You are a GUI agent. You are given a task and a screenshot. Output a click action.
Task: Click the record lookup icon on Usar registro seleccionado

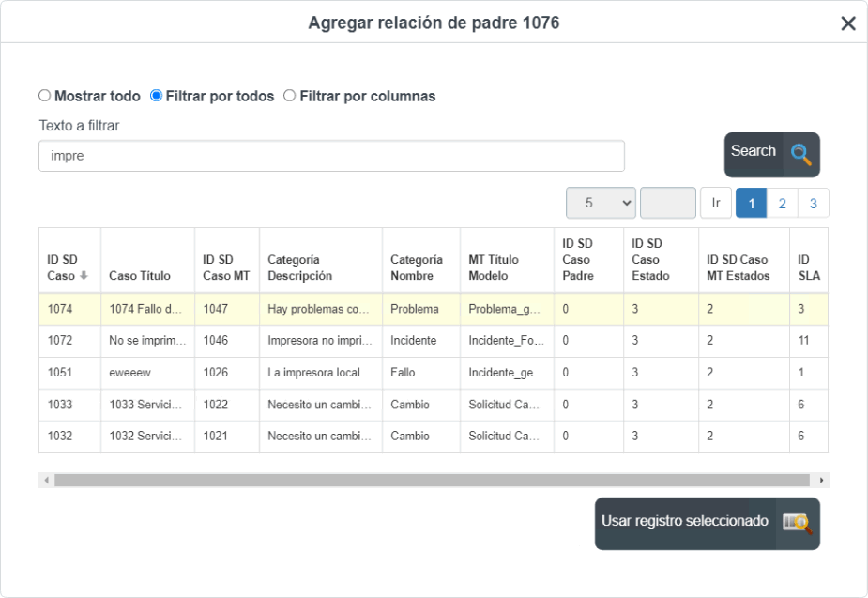coord(798,523)
